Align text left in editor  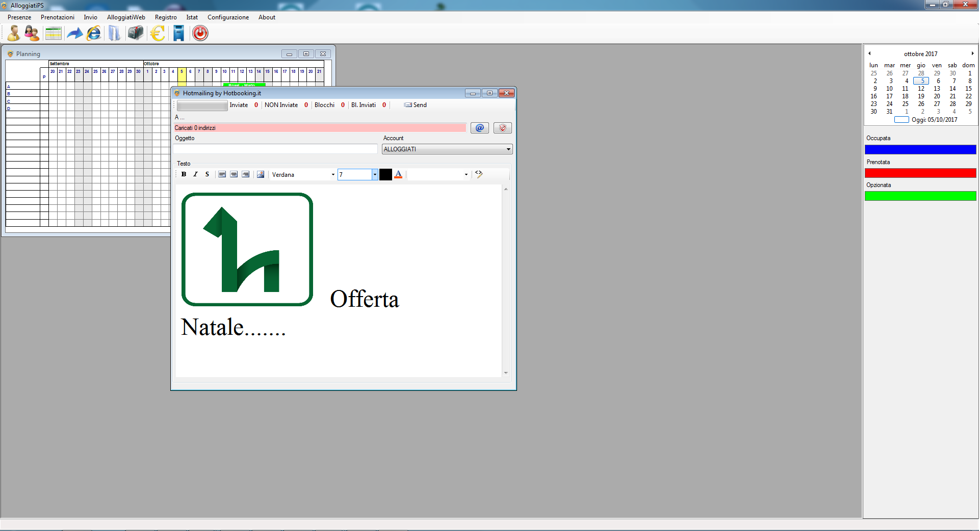(222, 174)
